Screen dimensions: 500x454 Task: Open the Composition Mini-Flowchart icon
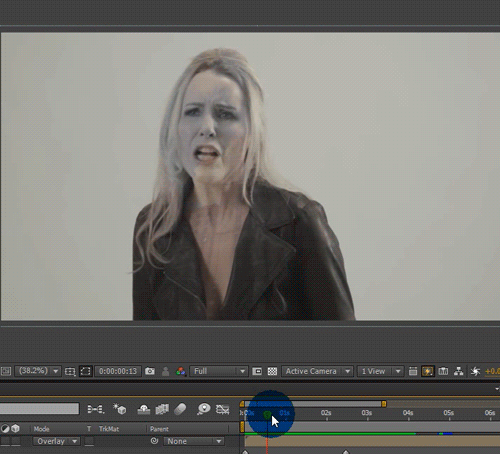click(x=96, y=409)
